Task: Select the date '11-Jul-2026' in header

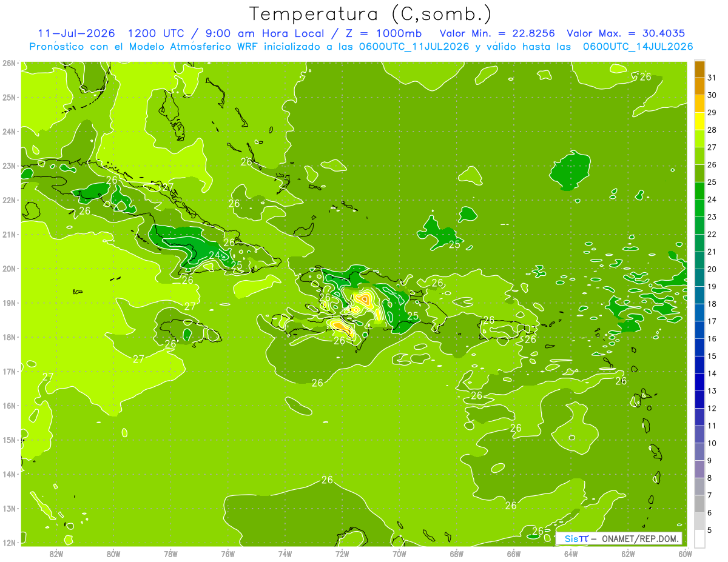Action: [x=76, y=33]
